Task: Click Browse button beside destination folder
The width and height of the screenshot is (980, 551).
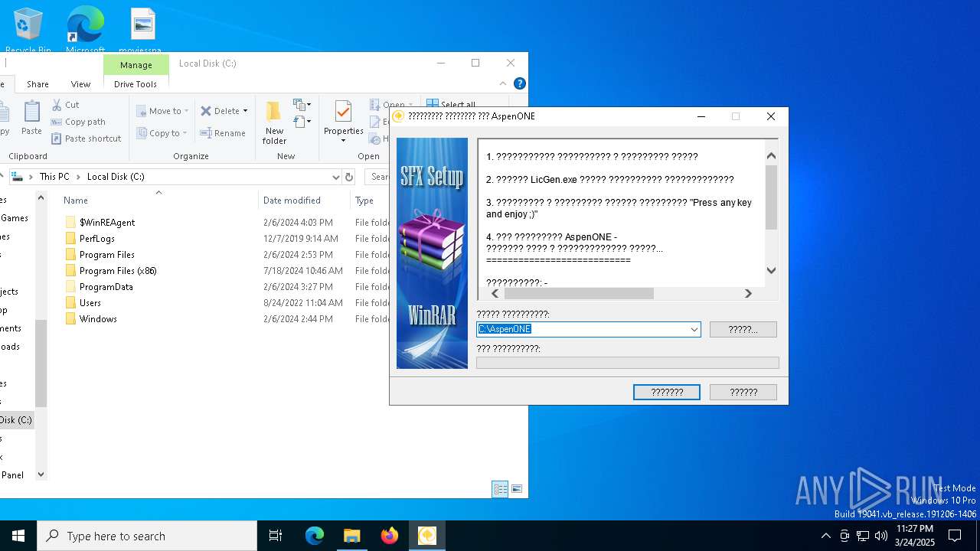Action: (x=743, y=329)
